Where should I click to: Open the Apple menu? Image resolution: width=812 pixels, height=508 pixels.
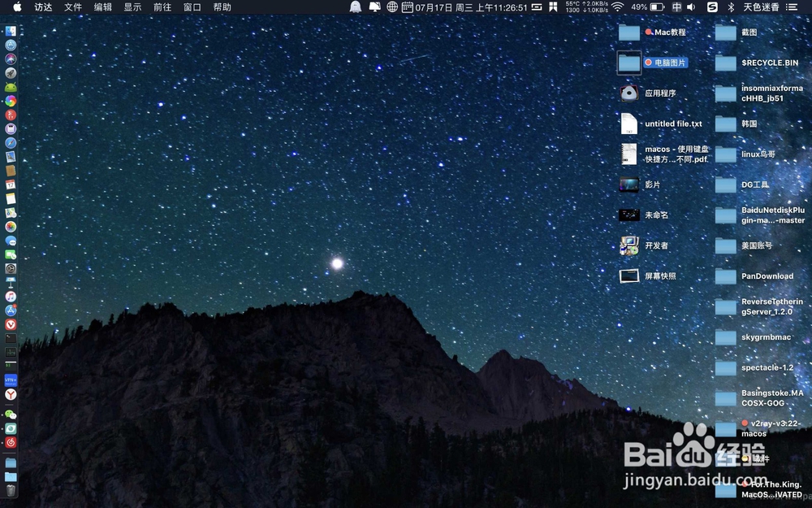point(17,7)
